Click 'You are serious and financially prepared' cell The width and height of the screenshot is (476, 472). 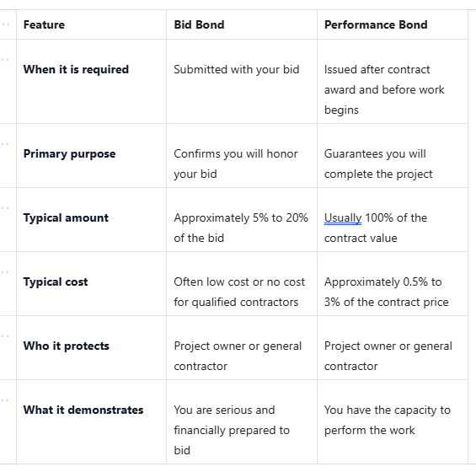coord(242,422)
